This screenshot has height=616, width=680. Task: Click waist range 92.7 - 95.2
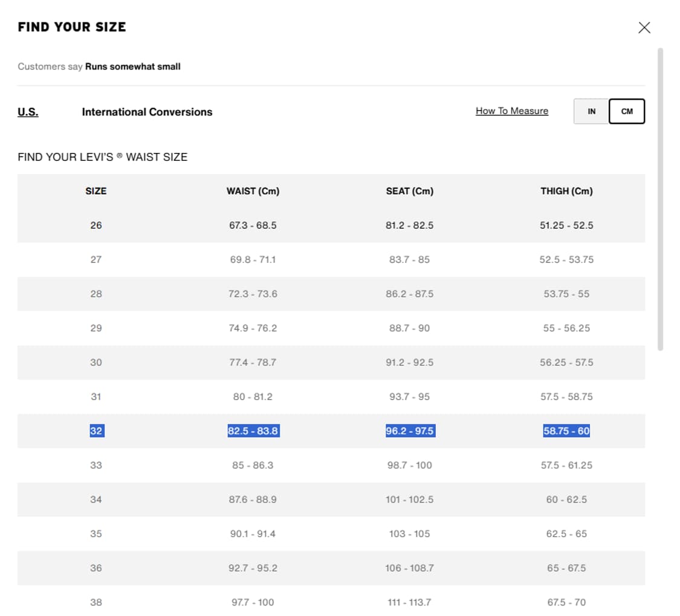pos(253,568)
